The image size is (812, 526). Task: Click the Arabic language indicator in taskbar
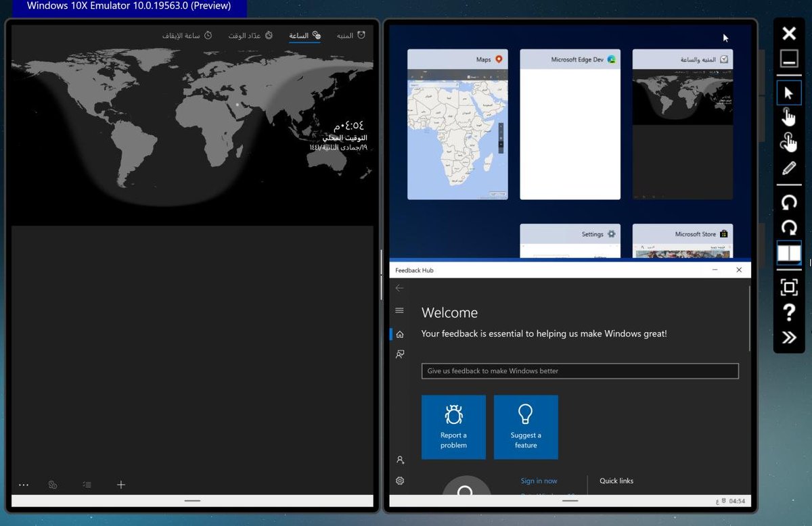717,502
